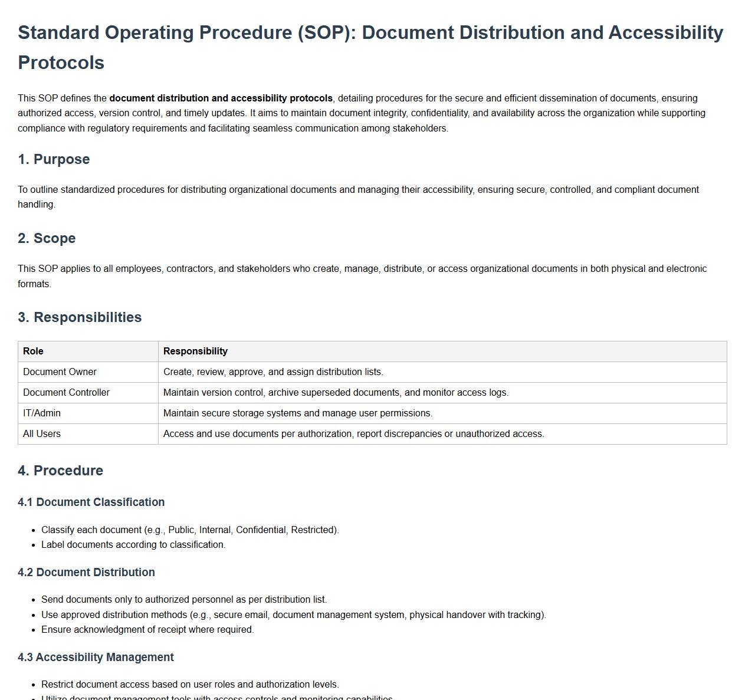Image resolution: width=745 pixels, height=700 pixels.
Task: Select the "Document Owner" table cell
Action: coord(60,372)
